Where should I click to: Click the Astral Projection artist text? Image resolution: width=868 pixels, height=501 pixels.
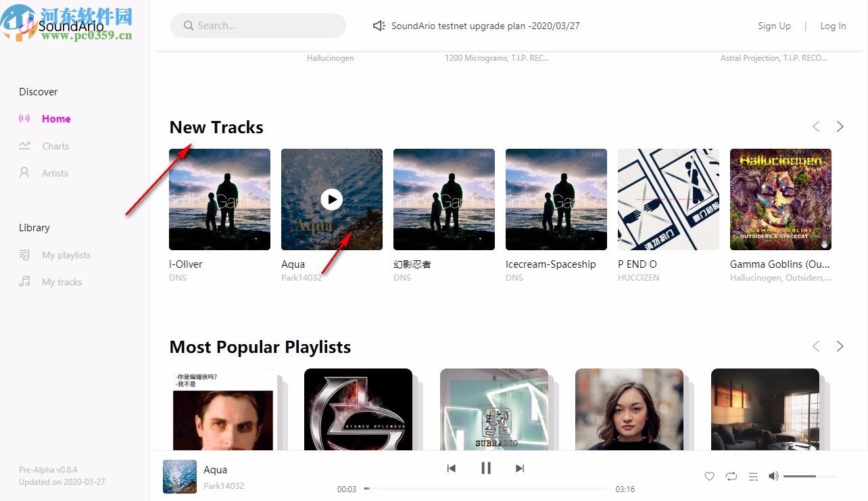(774, 58)
